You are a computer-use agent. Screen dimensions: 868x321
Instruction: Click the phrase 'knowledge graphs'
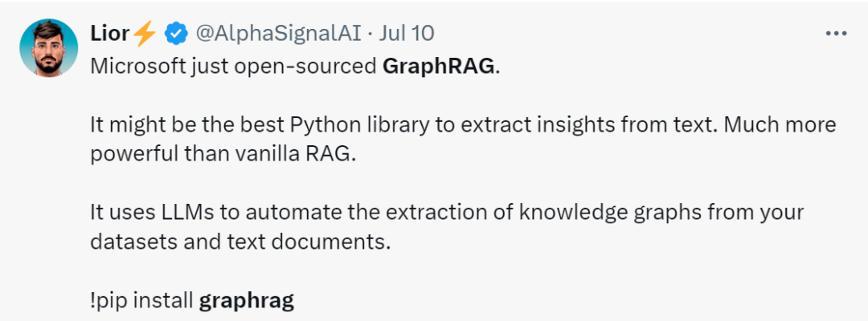(581, 213)
